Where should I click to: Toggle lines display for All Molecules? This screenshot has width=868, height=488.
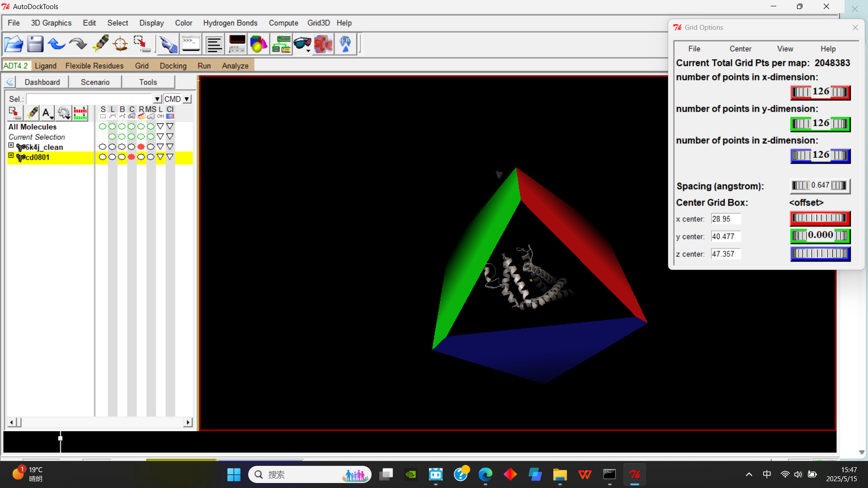click(112, 127)
